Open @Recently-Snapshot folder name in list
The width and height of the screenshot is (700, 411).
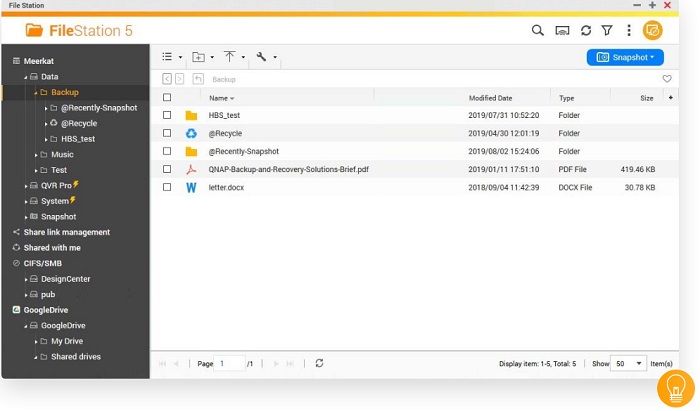coord(244,151)
